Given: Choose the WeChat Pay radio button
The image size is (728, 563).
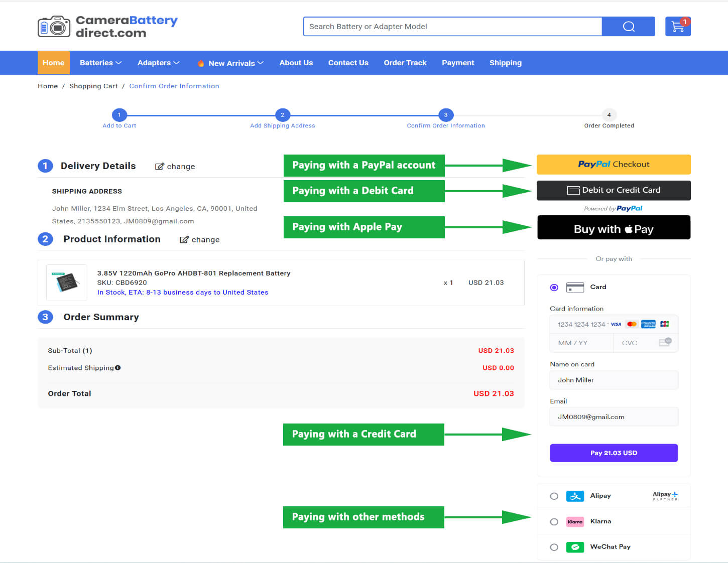Looking at the screenshot, I should coord(554,547).
